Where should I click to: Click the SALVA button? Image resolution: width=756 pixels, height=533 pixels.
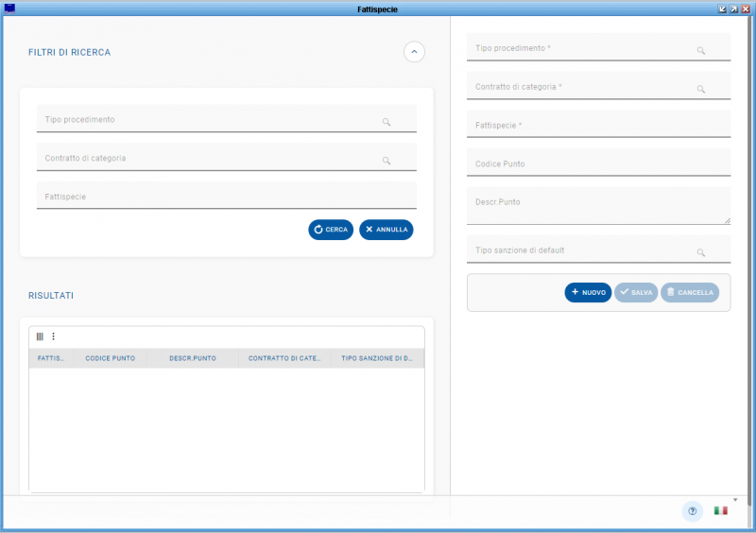point(636,292)
